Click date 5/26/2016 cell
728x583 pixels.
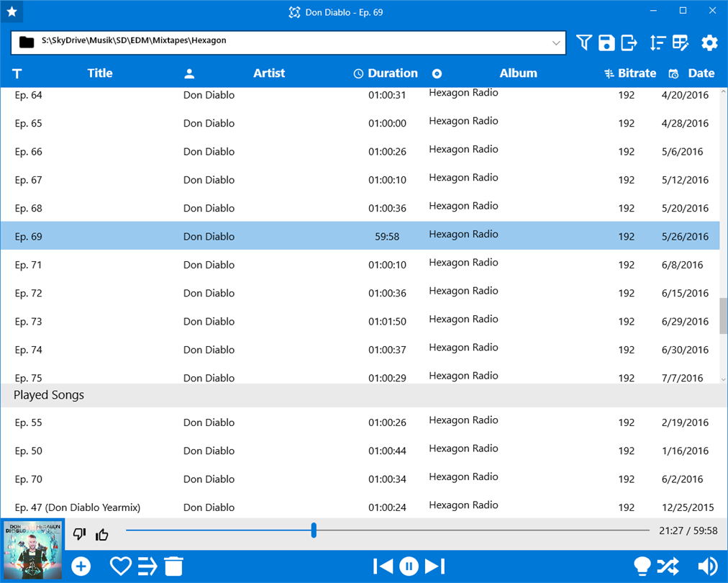pyautogui.click(x=685, y=237)
